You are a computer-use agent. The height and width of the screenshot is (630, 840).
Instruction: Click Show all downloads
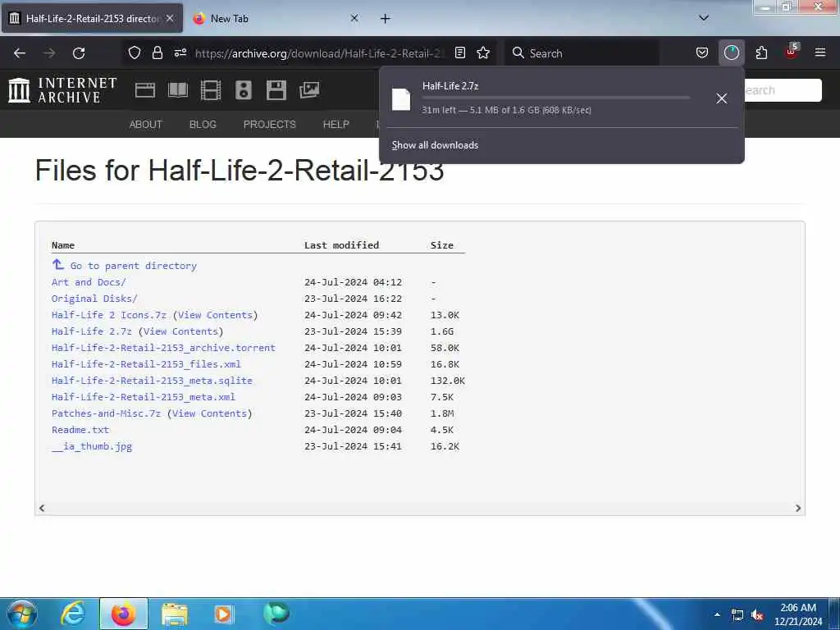435,145
